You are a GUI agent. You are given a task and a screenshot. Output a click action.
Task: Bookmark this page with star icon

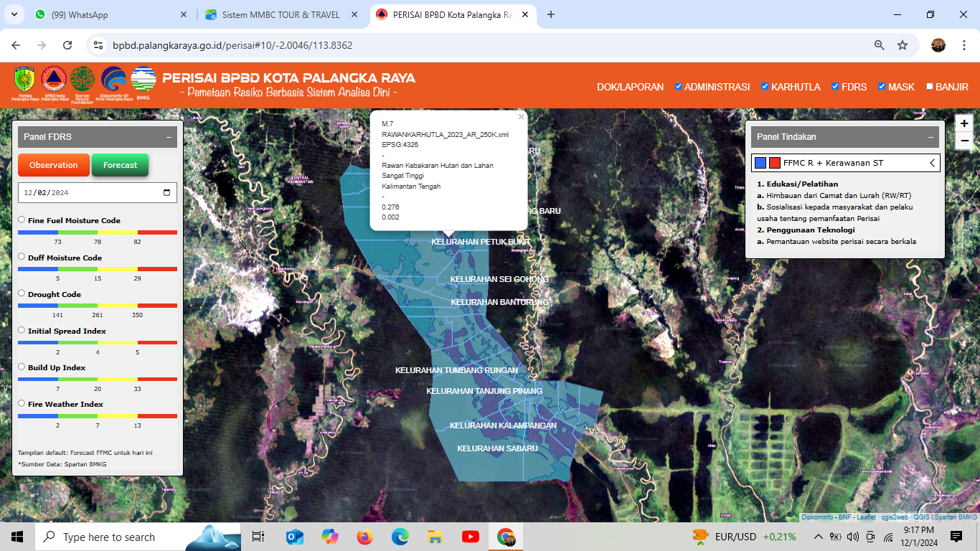(903, 45)
